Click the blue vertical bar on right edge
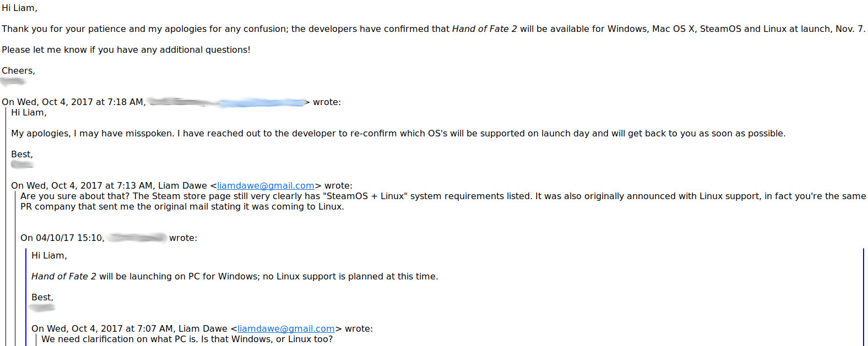 click(864, 297)
